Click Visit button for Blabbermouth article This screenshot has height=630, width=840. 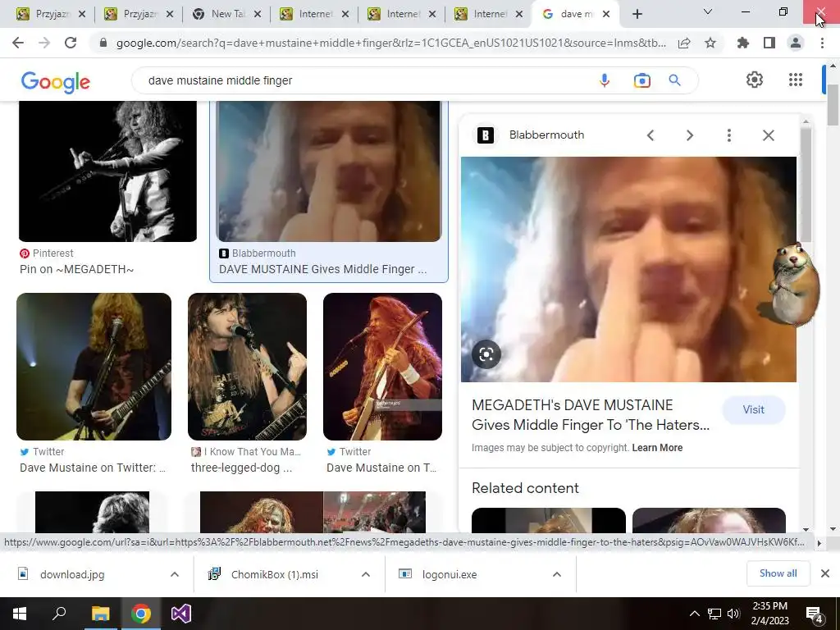point(753,410)
